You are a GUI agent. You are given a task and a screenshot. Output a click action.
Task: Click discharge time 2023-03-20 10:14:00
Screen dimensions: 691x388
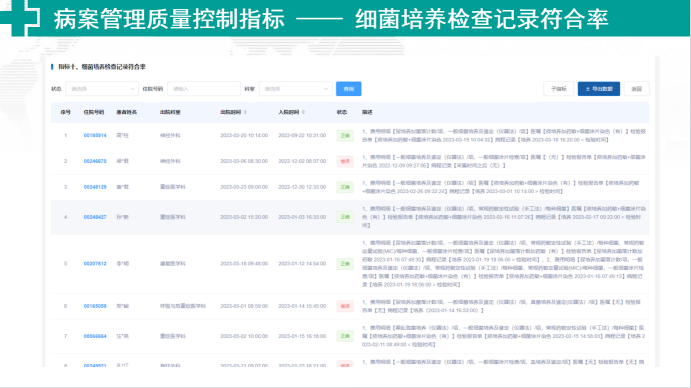[244, 135]
